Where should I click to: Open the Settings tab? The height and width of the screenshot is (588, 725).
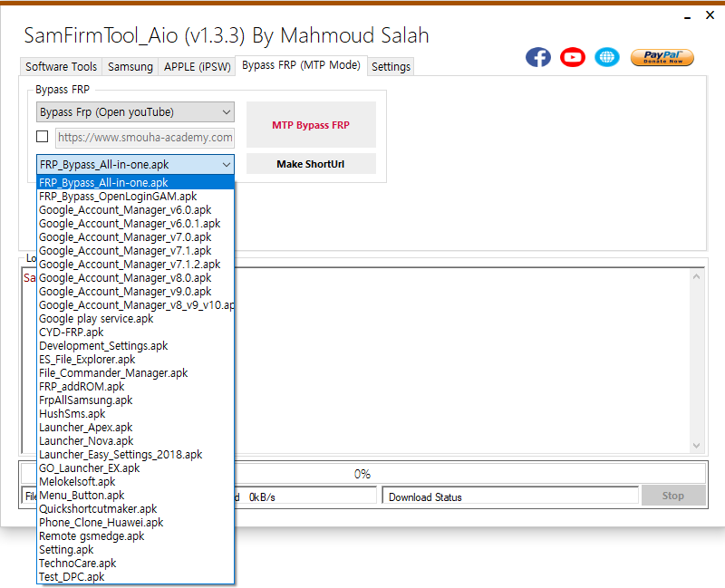(391, 66)
